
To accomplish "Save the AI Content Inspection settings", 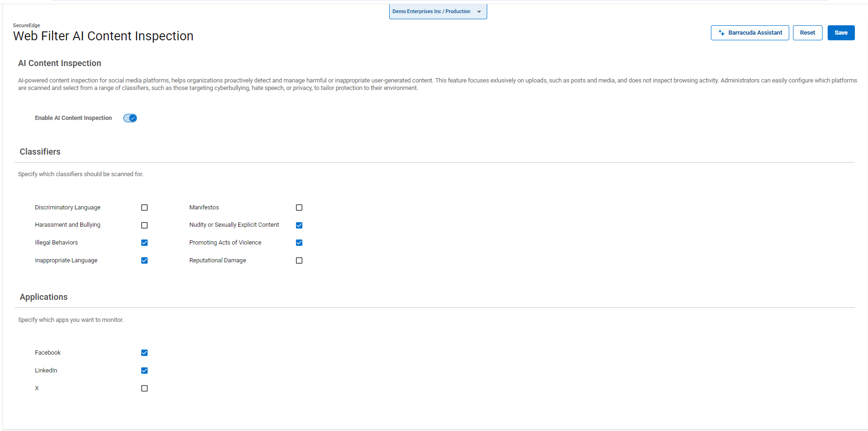I will [840, 33].
